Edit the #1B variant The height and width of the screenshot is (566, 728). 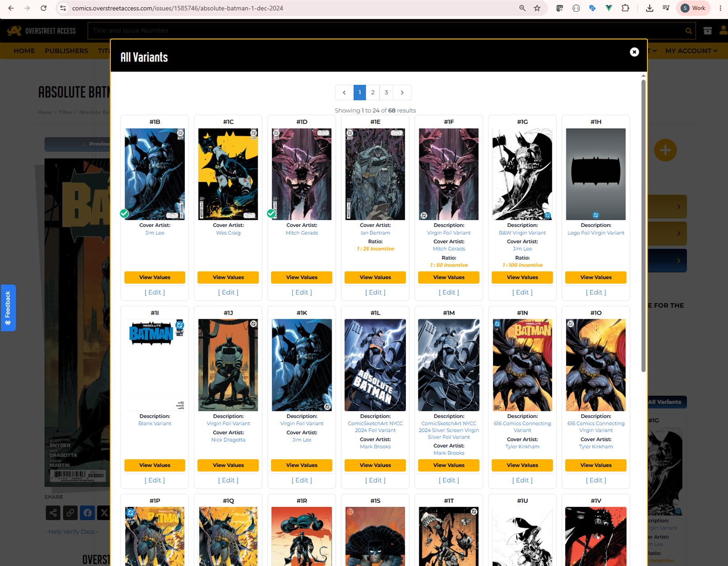point(155,292)
